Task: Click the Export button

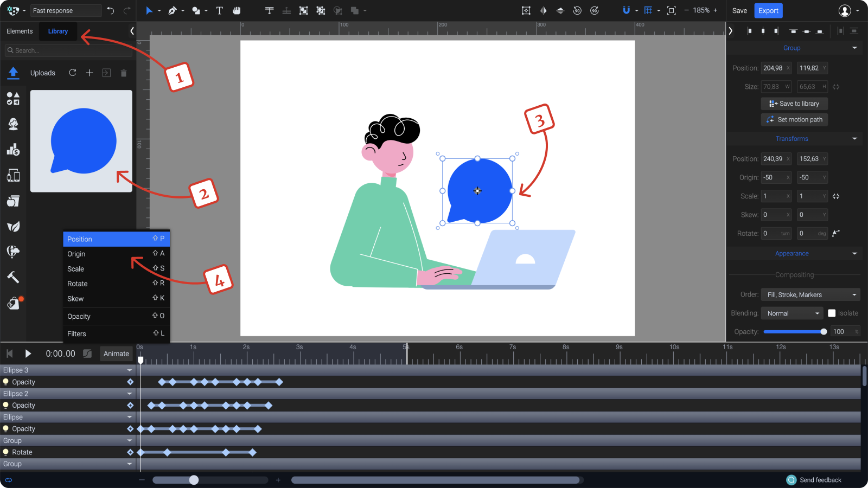Action: click(x=768, y=10)
